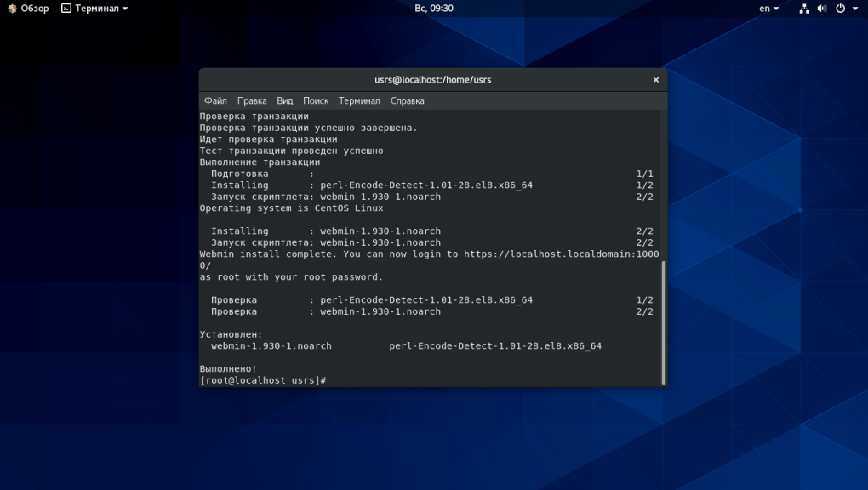Open the Файл menu
Image resolution: width=868 pixels, height=490 pixels.
pos(215,100)
